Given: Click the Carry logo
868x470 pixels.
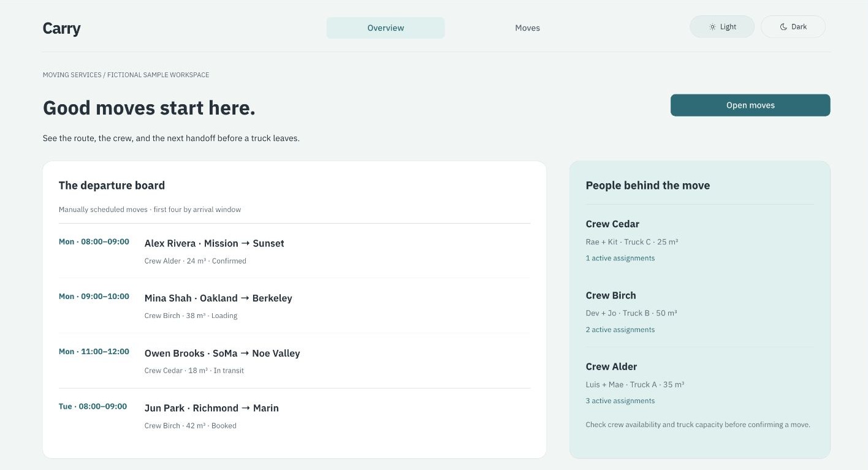Looking at the screenshot, I should 61,28.
